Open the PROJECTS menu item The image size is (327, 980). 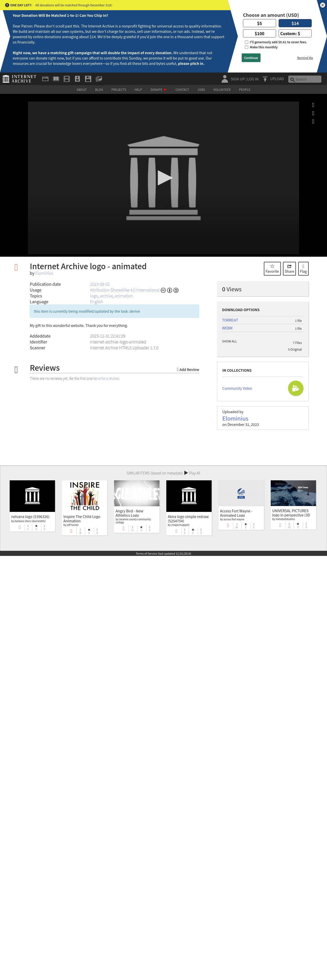pyautogui.click(x=119, y=90)
